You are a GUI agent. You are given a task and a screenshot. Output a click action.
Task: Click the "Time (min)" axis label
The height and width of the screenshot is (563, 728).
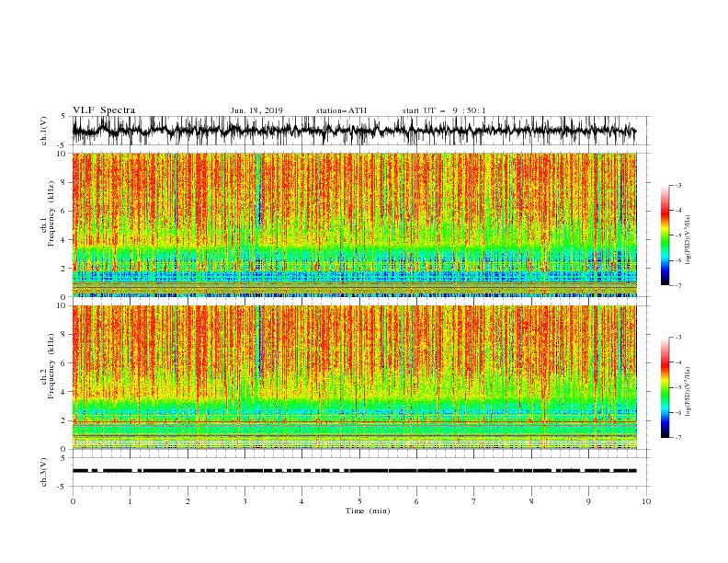coord(368,511)
